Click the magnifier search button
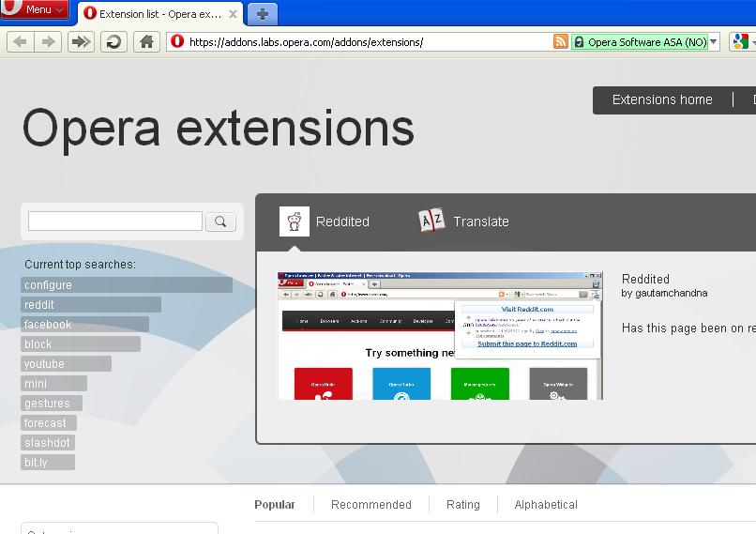The image size is (756, 534). [220, 221]
